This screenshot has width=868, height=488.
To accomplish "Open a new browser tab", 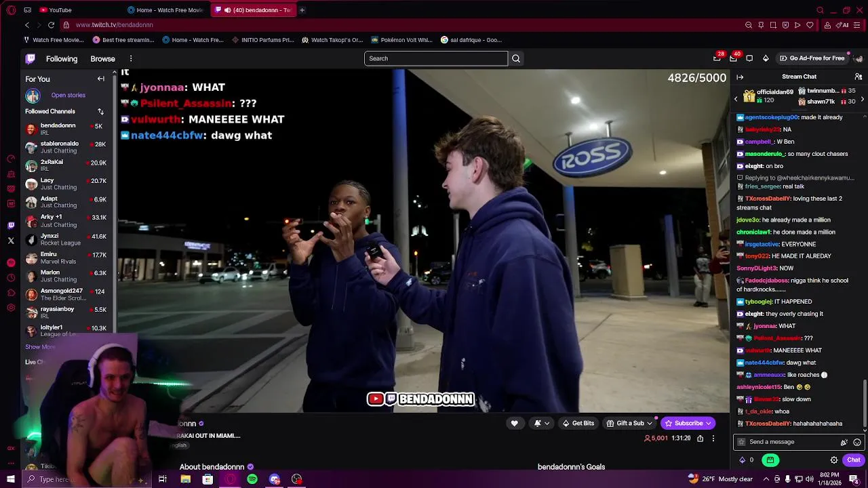I will (302, 10).
